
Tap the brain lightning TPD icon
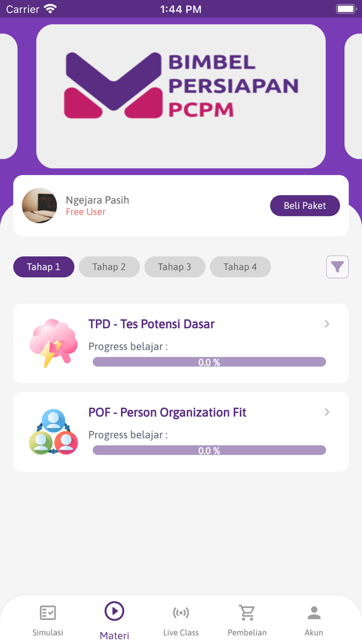[53, 343]
